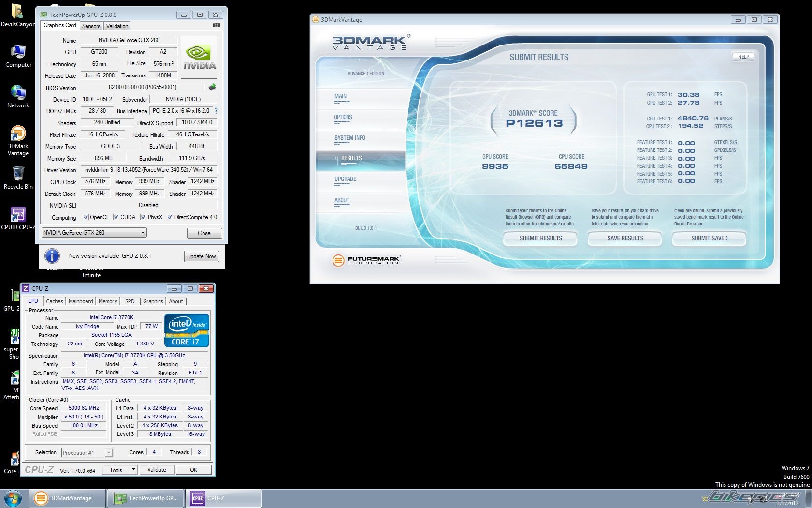The height and width of the screenshot is (508, 812).
Task: Click the GPU-Z screenshot camera icon
Action: [x=217, y=25]
